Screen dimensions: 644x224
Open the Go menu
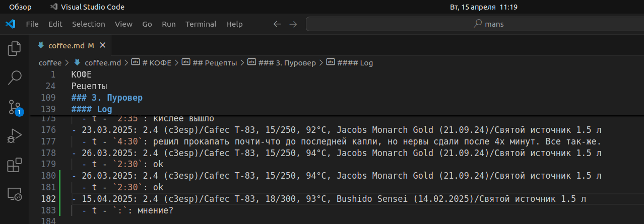pyautogui.click(x=147, y=24)
